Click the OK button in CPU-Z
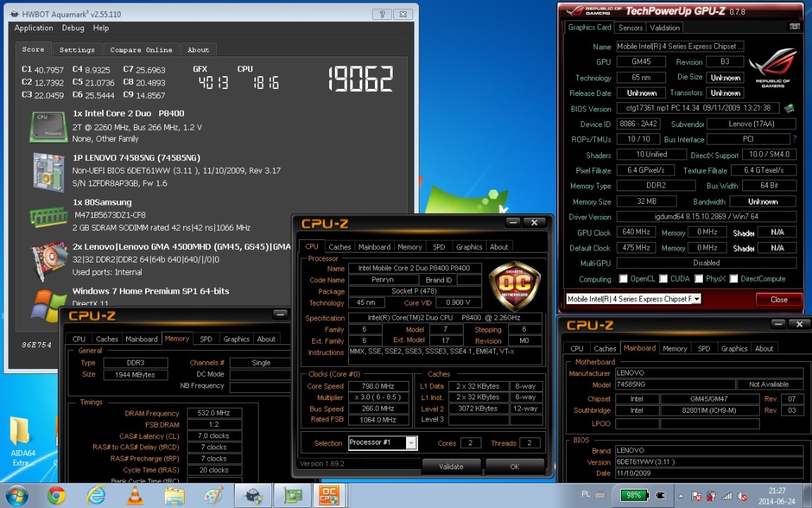This screenshot has width=812, height=508. [x=515, y=466]
